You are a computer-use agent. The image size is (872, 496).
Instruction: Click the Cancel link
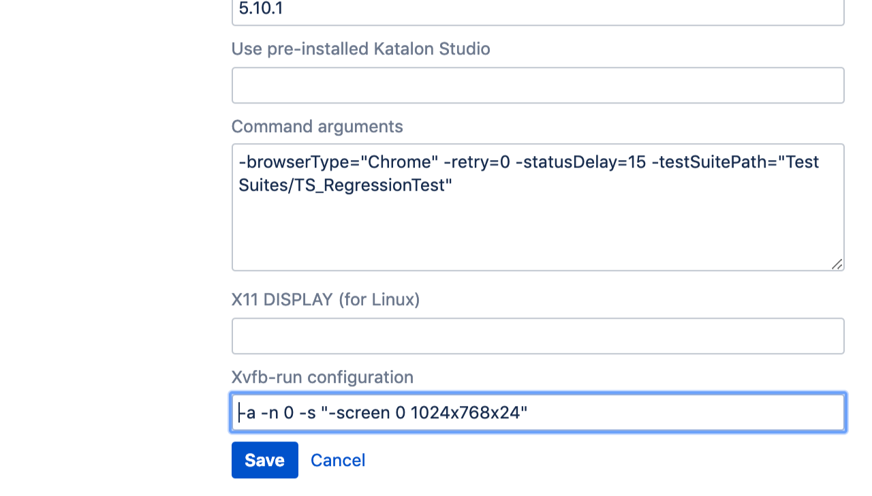(x=337, y=460)
